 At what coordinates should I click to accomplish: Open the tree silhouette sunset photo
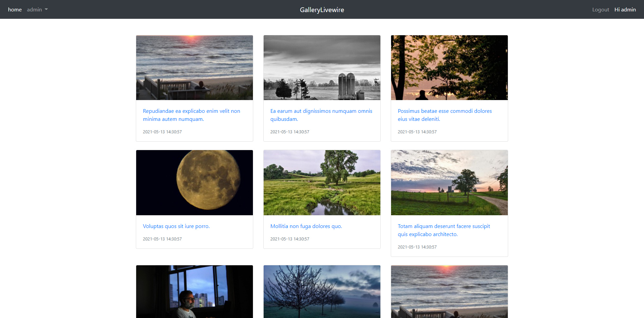[449, 67]
